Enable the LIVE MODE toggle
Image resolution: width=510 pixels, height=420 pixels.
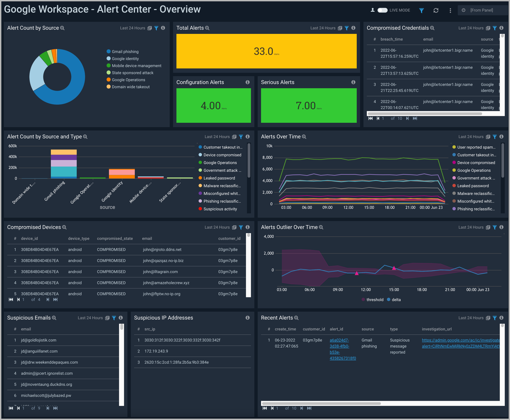pyautogui.click(x=382, y=10)
